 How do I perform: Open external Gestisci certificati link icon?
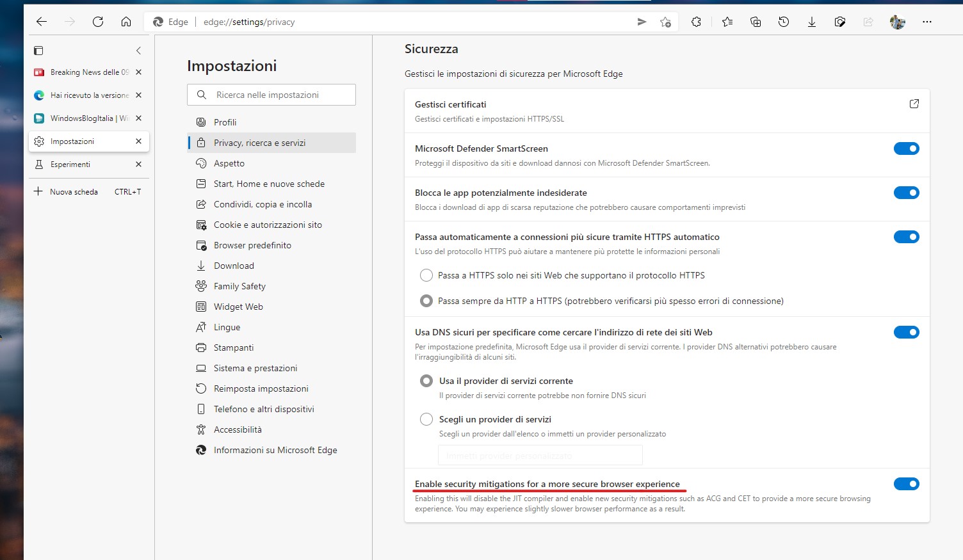[x=914, y=104]
